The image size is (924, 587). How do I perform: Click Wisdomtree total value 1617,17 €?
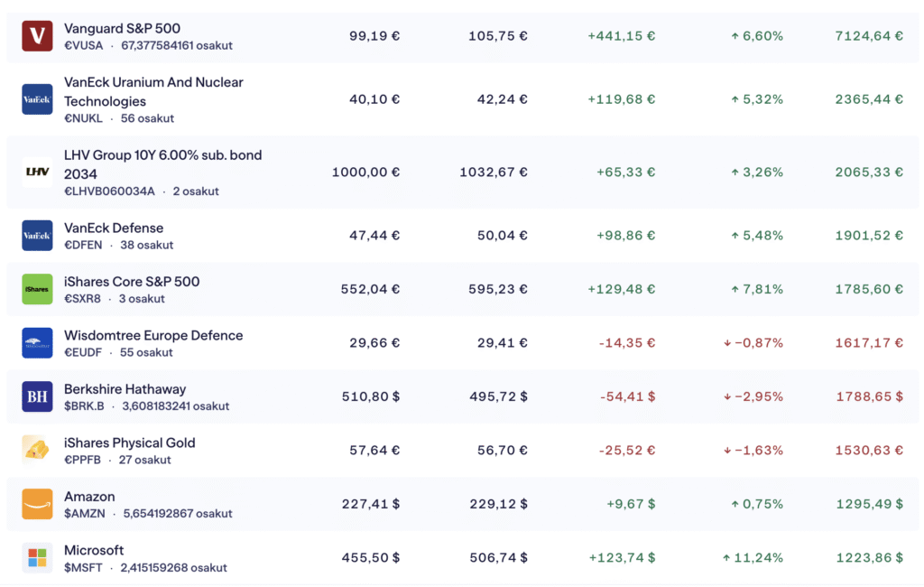point(869,343)
